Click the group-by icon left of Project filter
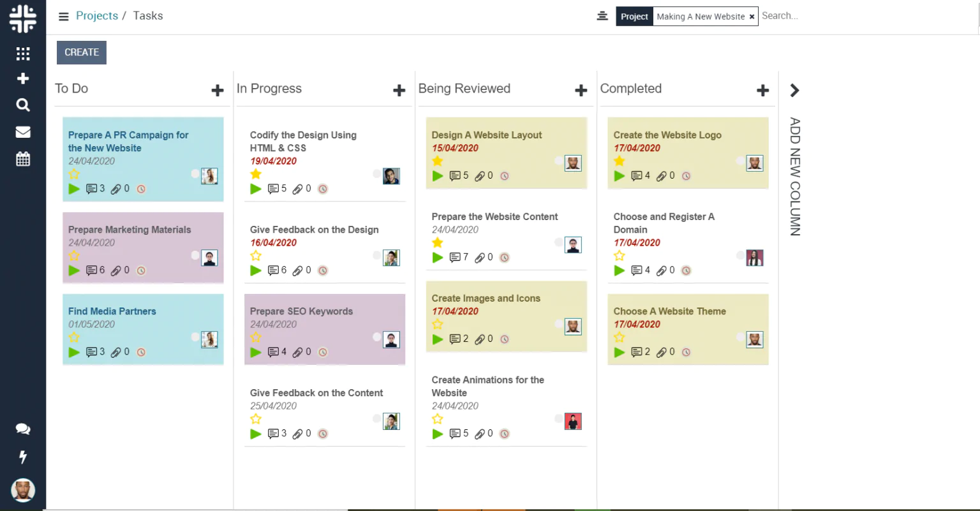The height and width of the screenshot is (511, 980). pyautogui.click(x=602, y=16)
